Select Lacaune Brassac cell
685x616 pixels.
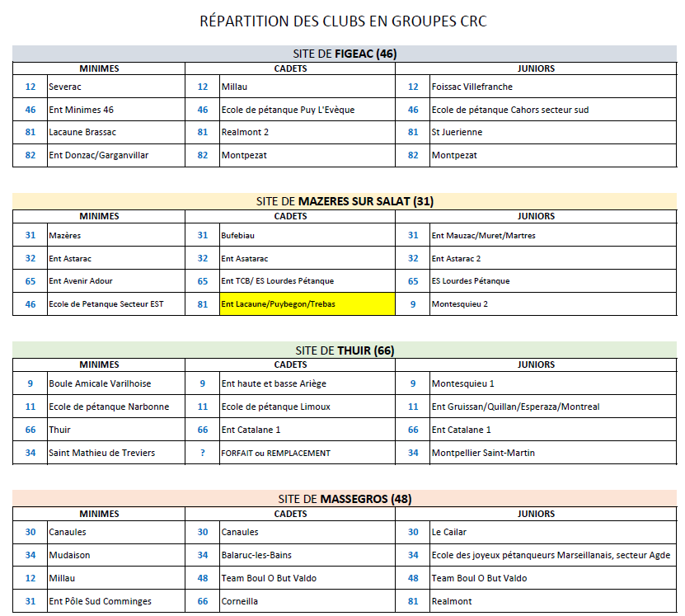click(x=115, y=132)
